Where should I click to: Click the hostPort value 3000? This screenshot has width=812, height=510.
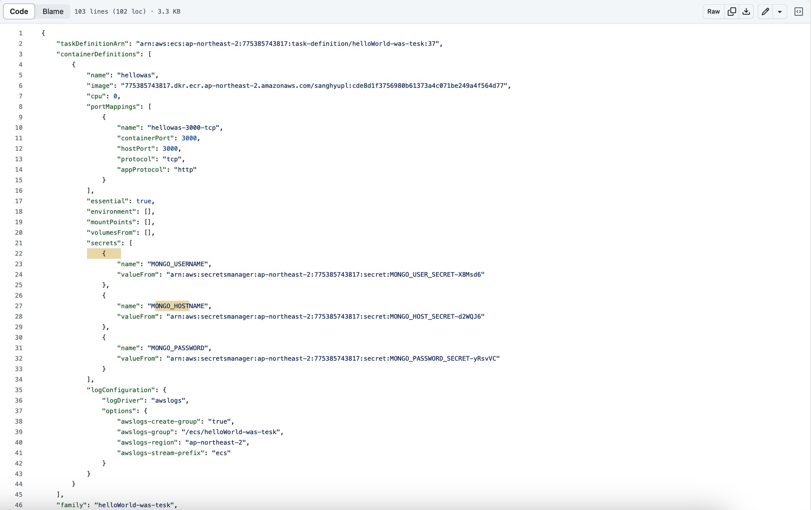(x=170, y=149)
